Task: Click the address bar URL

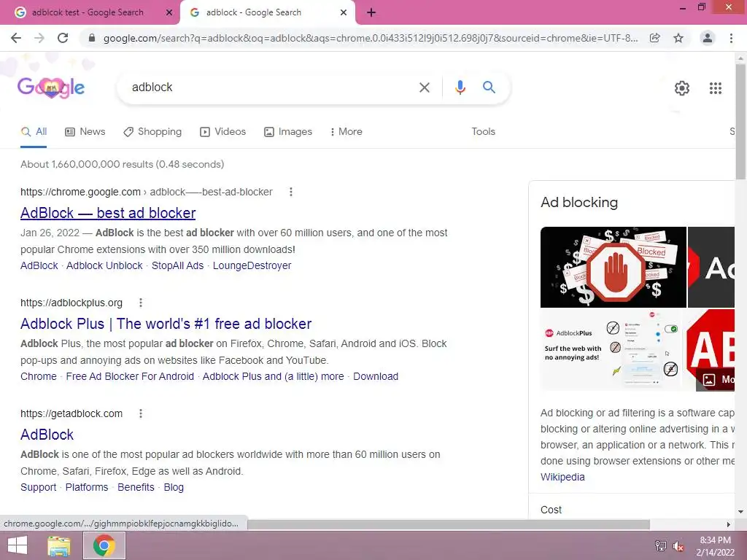Action: pos(370,38)
